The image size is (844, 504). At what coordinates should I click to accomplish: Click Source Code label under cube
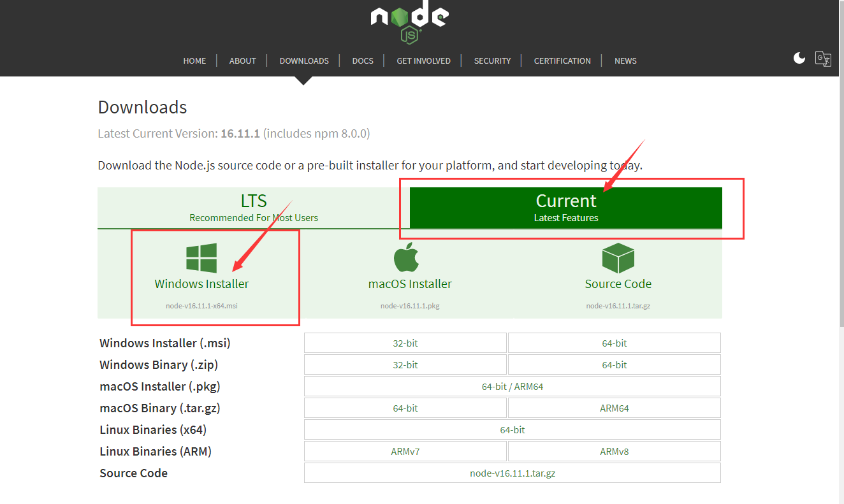point(618,284)
